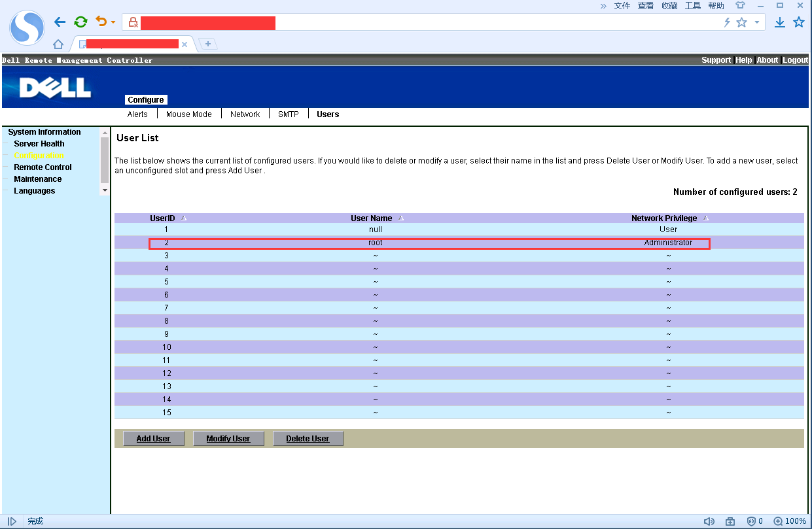Click the Administrator privilege cell
This screenshot has width=812, height=529.
pos(668,243)
